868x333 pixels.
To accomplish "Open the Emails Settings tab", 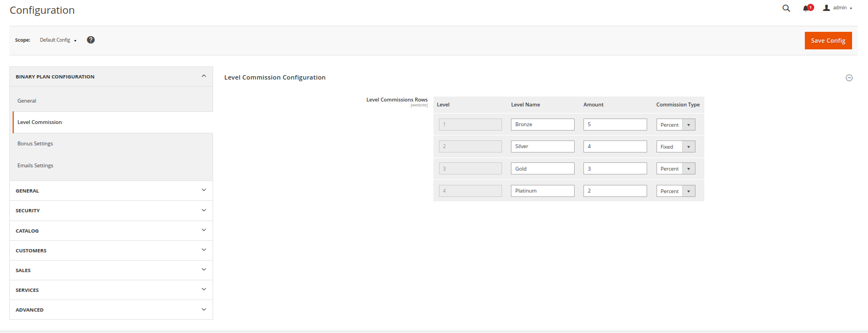I will click(x=35, y=166).
